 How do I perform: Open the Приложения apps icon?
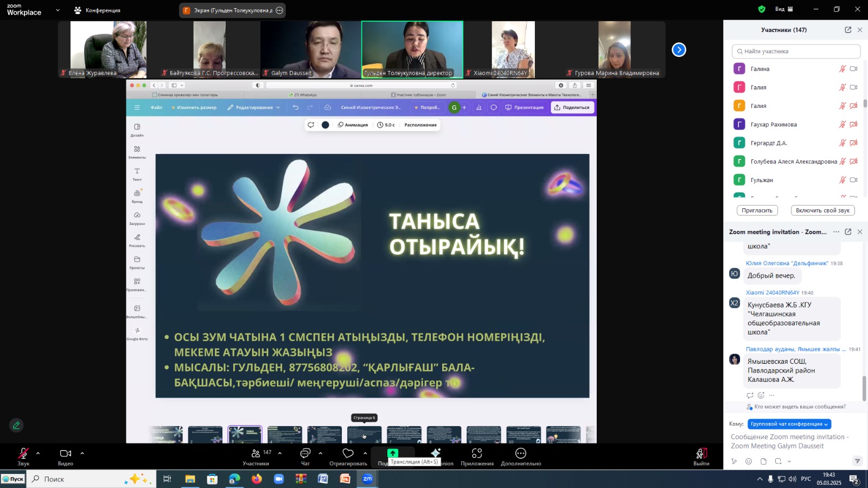477,453
